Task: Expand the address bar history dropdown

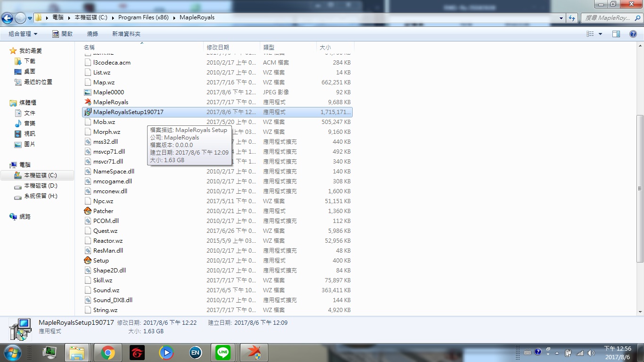Action: point(561,18)
